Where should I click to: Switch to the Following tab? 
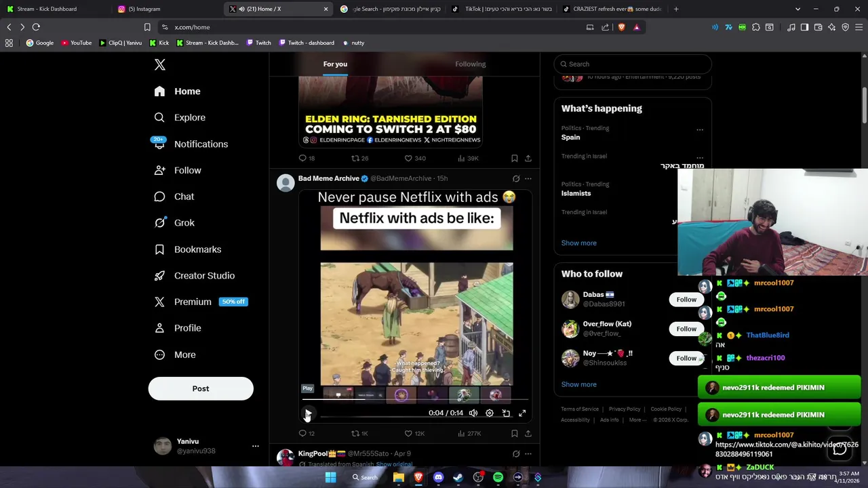pos(471,64)
